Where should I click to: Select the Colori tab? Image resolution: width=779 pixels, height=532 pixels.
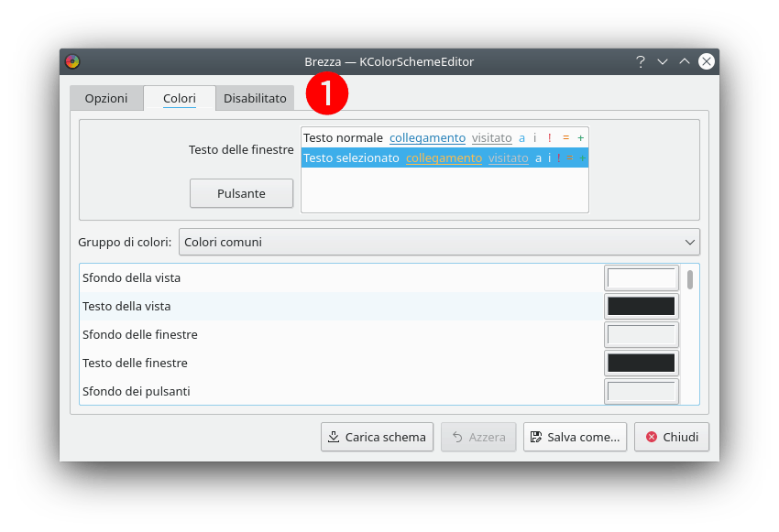tap(180, 98)
